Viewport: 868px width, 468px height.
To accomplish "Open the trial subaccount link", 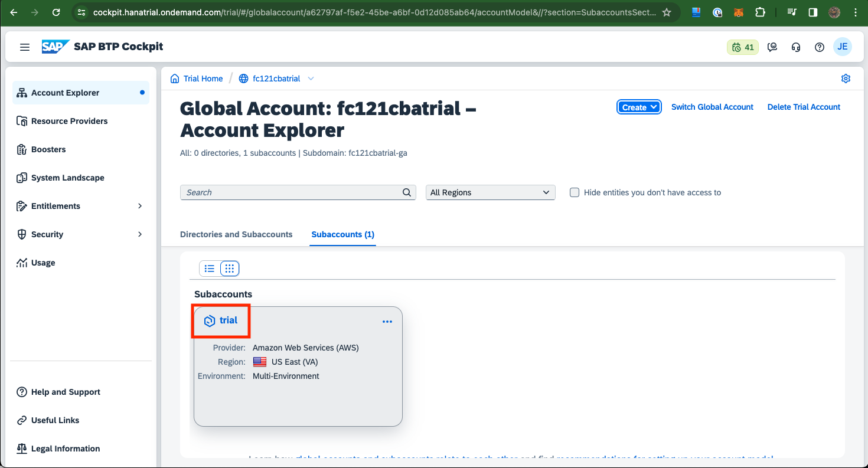I will [229, 320].
